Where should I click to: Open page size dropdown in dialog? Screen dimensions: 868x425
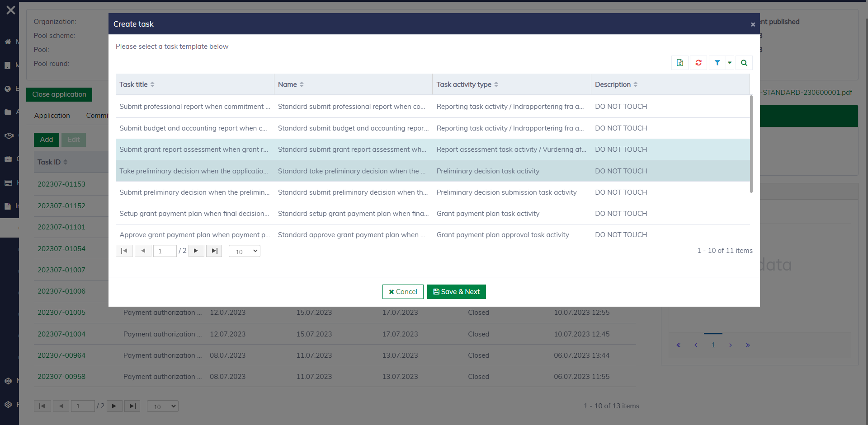245,251
